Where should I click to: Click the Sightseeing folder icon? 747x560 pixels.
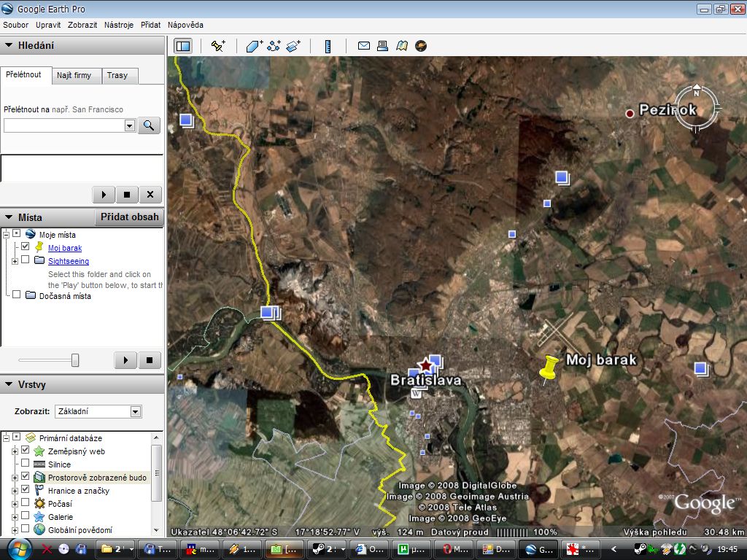click(x=39, y=260)
